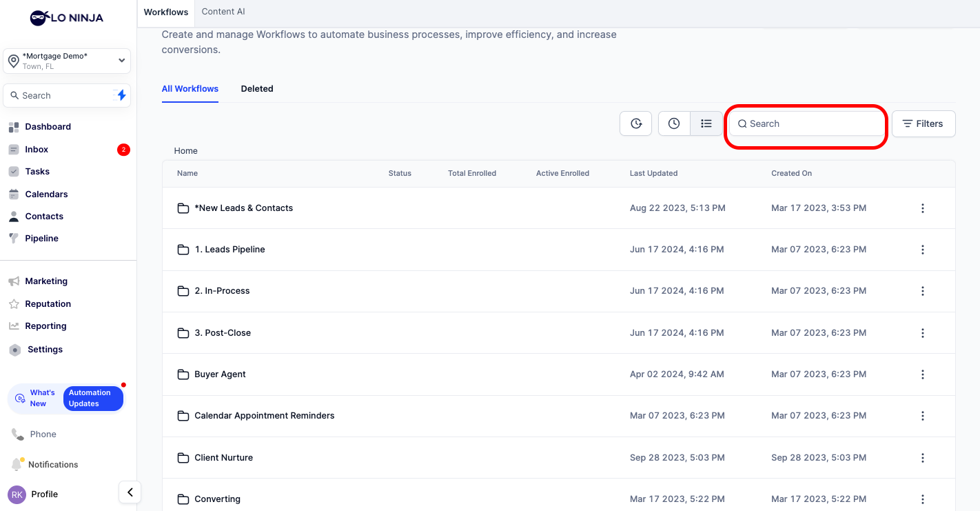Open the three-dot menu for Client Nurture

coord(923,458)
